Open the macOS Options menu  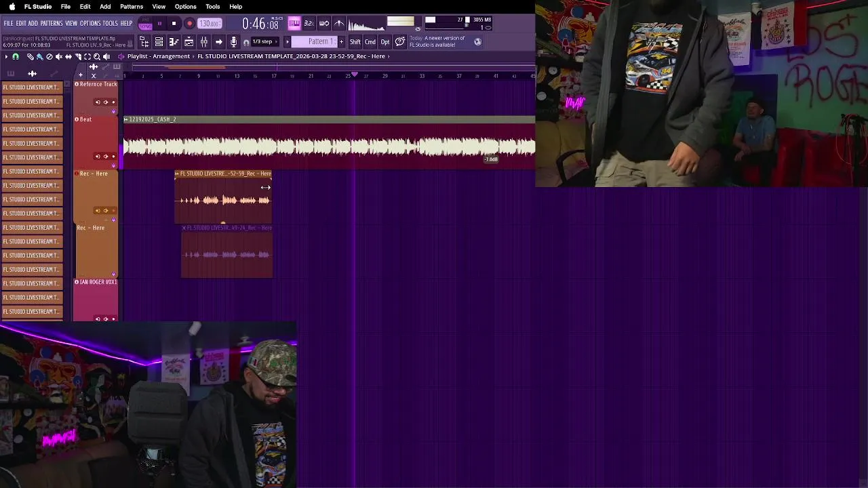[x=185, y=7]
